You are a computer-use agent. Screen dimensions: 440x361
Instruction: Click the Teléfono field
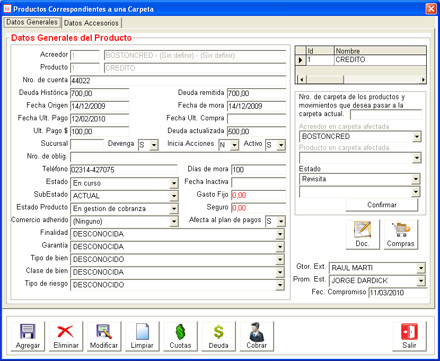pos(124,170)
